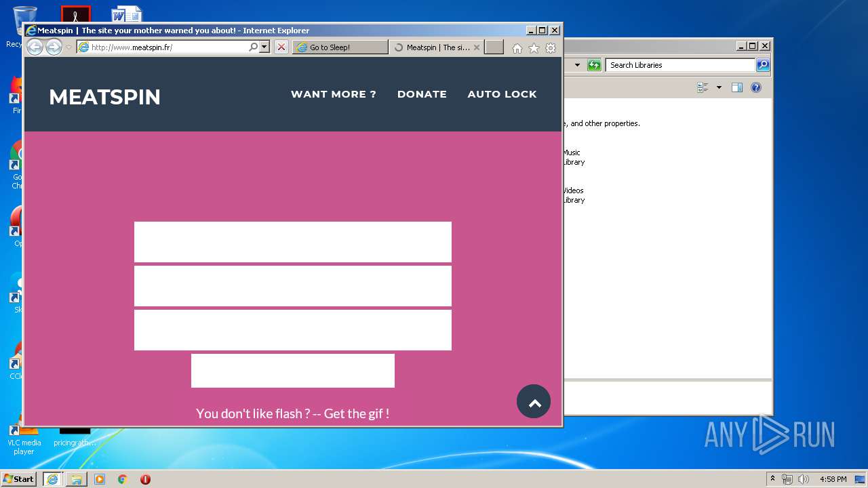
Task: Click Google Chrome taskbar icon
Action: [x=123, y=479]
